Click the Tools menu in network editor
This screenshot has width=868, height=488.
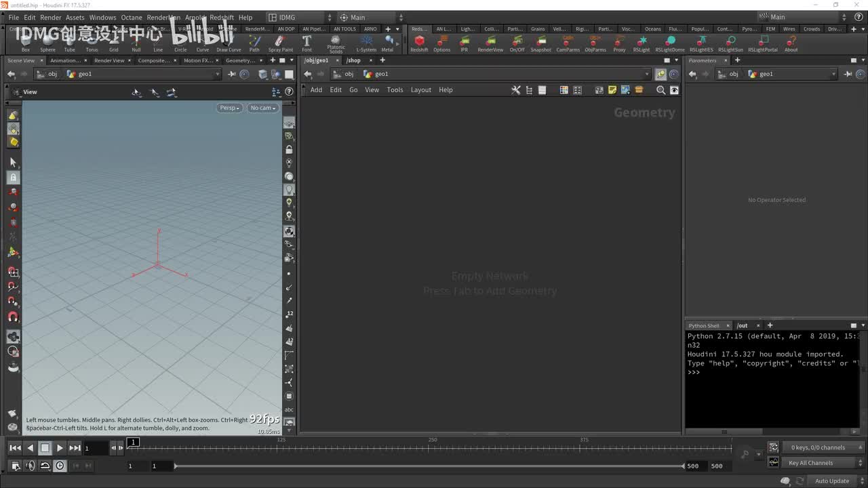[x=395, y=90]
